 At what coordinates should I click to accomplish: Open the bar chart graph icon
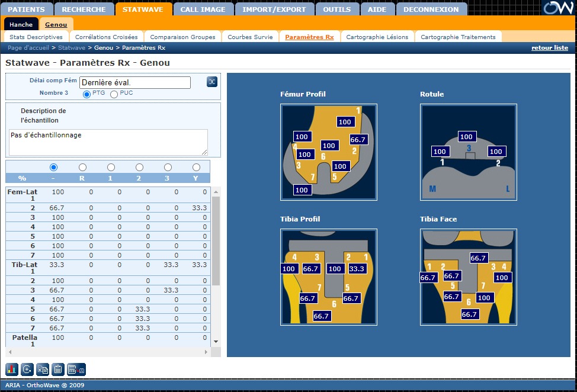[11, 369]
